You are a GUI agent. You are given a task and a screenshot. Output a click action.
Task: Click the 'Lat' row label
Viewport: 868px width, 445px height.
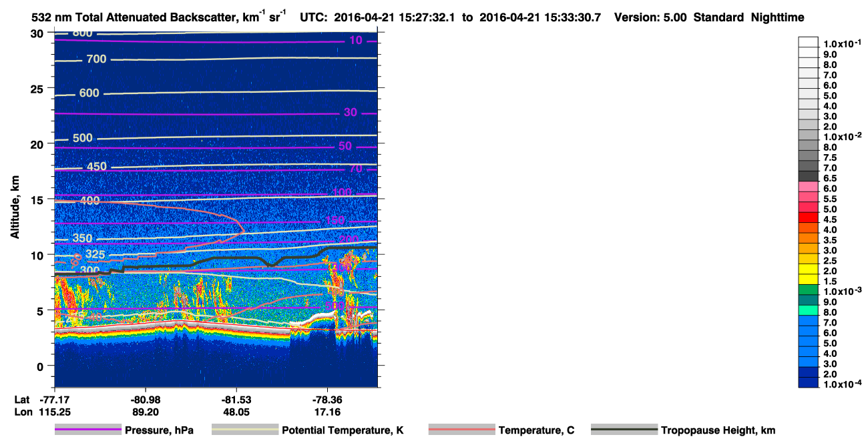(21, 399)
